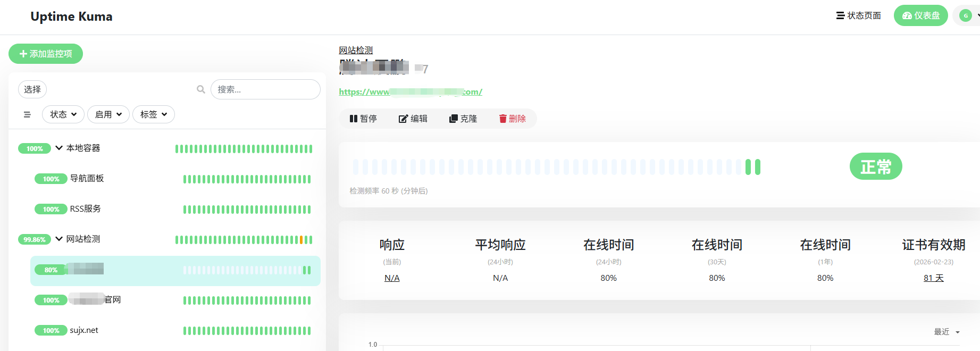Open the 标签 tag filter dropdown
980x351 pixels.
154,114
